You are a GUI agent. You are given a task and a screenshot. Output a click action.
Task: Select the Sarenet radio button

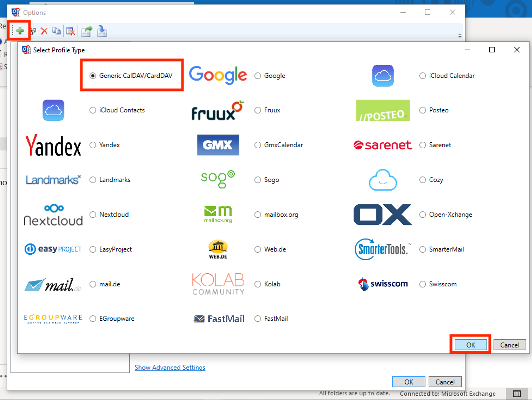[x=423, y=145]
